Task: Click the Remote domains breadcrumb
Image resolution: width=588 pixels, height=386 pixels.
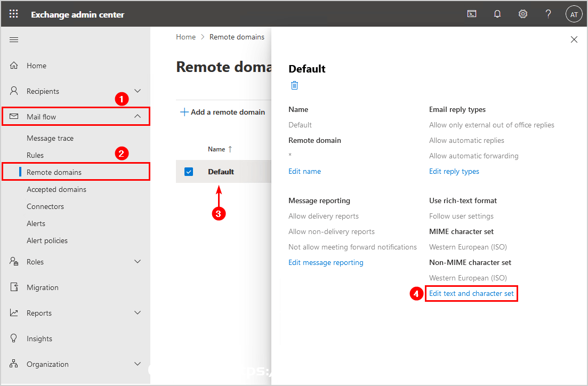Action: click(237, 37)
